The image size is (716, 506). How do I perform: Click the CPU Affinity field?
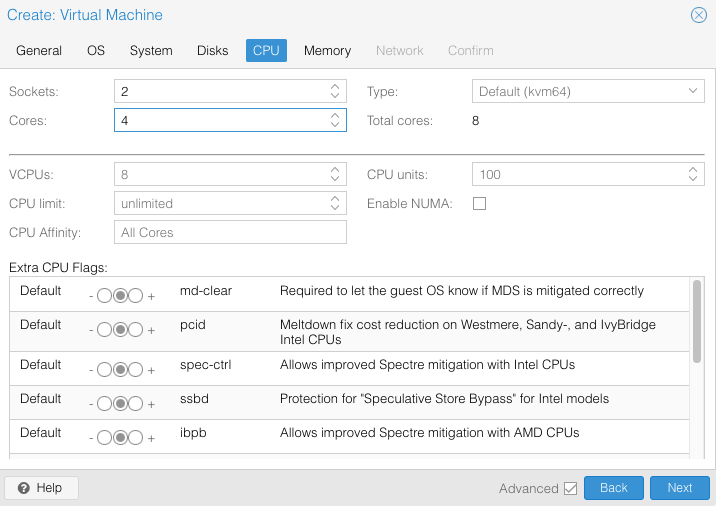230,232
